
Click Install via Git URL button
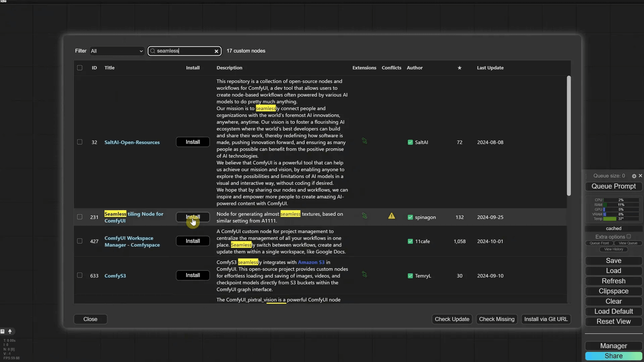tap(546, 319)
